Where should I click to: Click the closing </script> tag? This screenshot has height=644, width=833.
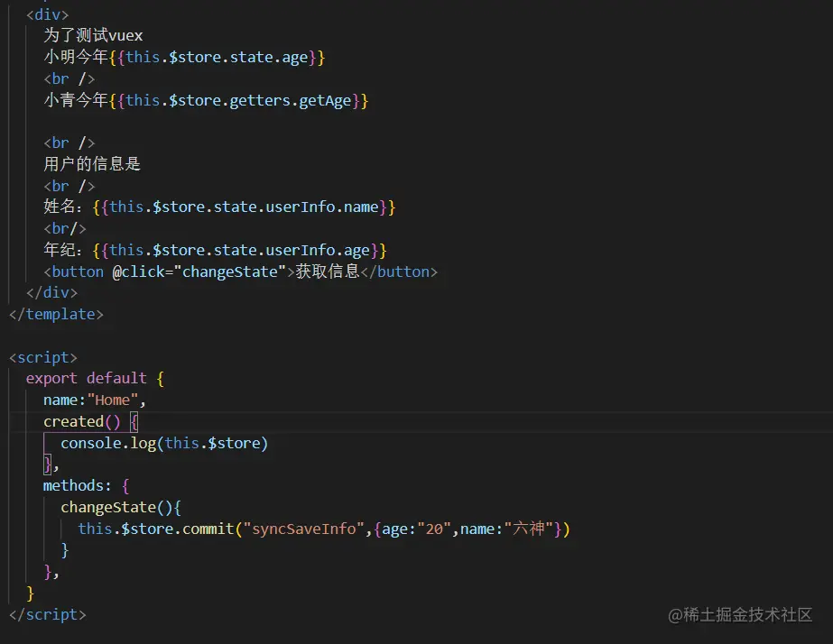point(48,615)
